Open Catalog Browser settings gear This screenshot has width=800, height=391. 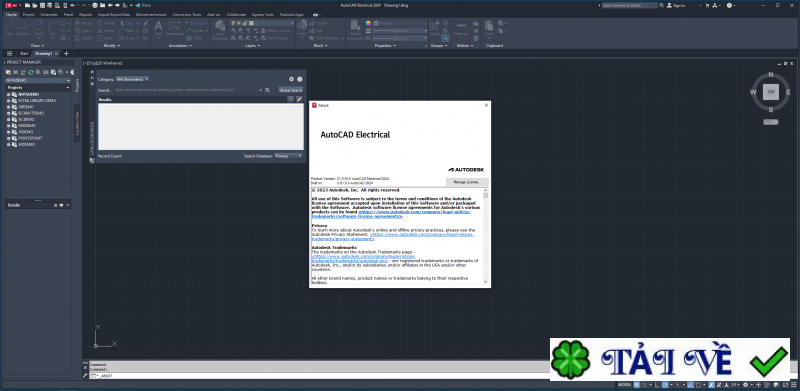(x=291, y=79)
